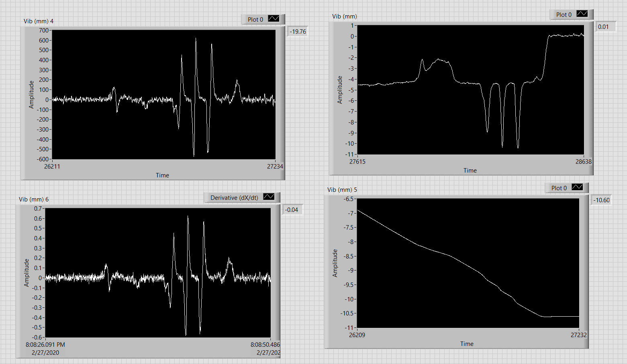Click the Amplitude axis label of Vib (mm) 6
The width and height of the screenshot is (627, 364).
click(x=27, y=272)
